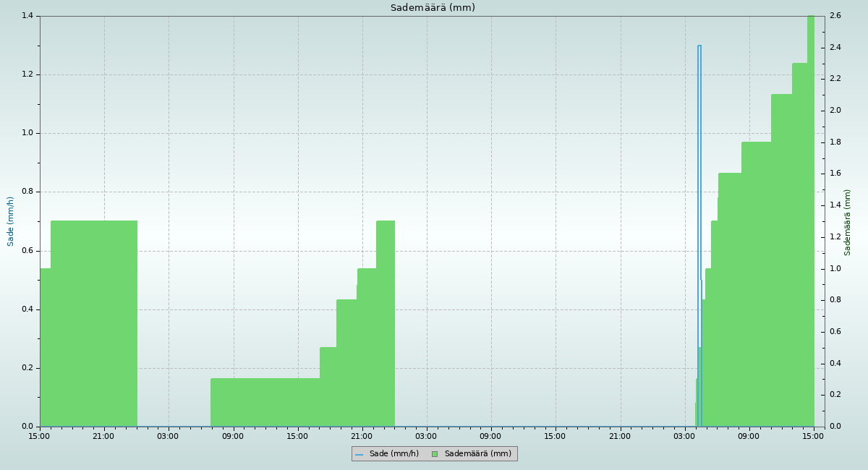
Task: Click the blue line icon in the legend
Action: click(x=359, y=454)
